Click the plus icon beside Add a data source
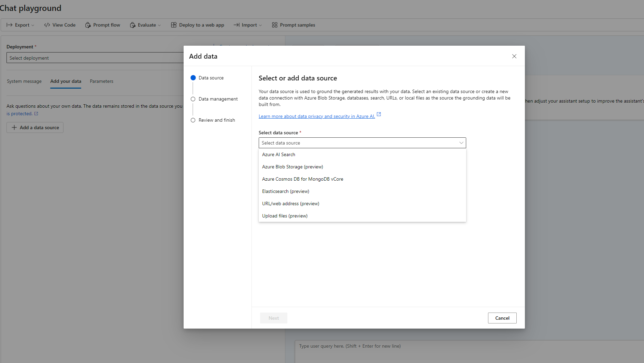 coord(14,127)
